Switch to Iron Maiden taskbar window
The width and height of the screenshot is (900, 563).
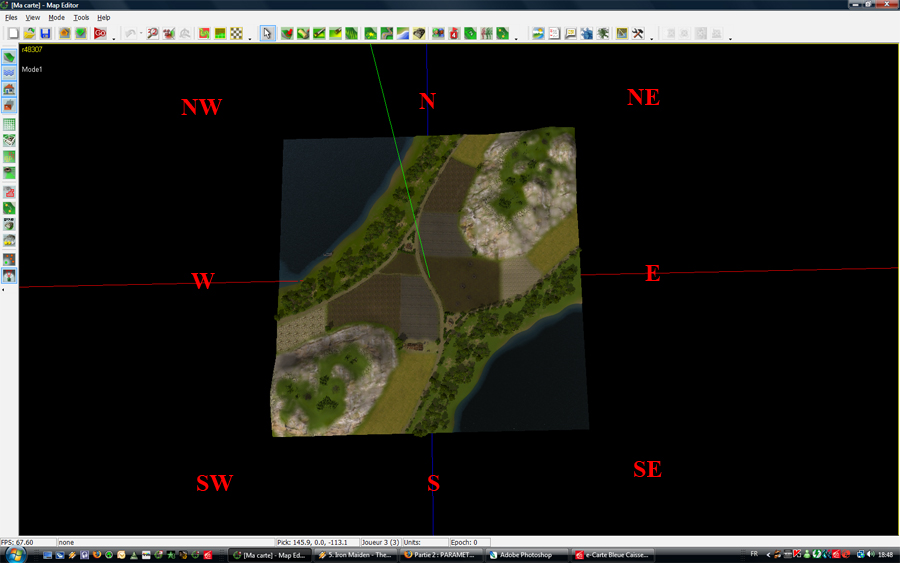tap(355, 555)
